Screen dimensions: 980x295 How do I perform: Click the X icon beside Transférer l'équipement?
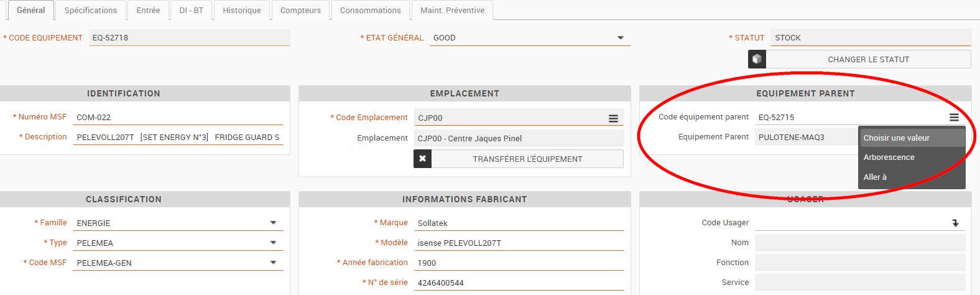coord(422,159)
